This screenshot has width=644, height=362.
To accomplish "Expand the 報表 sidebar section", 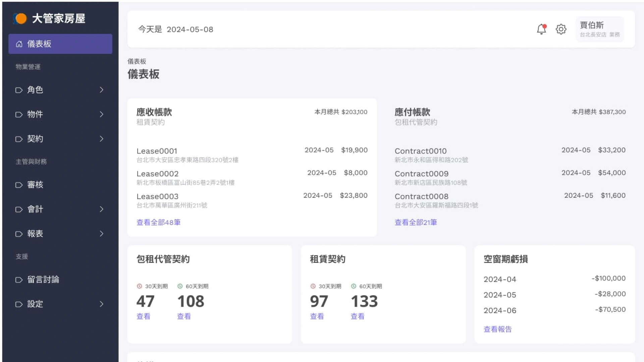I will click(102, 234).
